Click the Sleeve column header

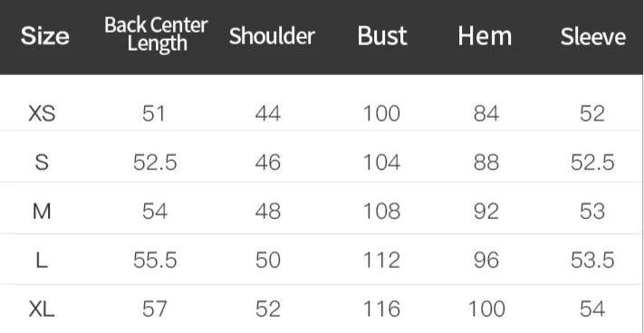(593, 36)
